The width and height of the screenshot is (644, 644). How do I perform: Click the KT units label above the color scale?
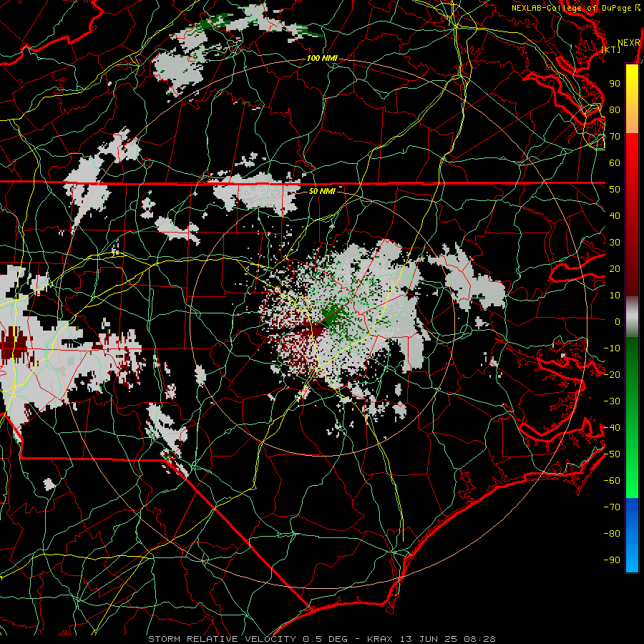(x=611, y=49)
